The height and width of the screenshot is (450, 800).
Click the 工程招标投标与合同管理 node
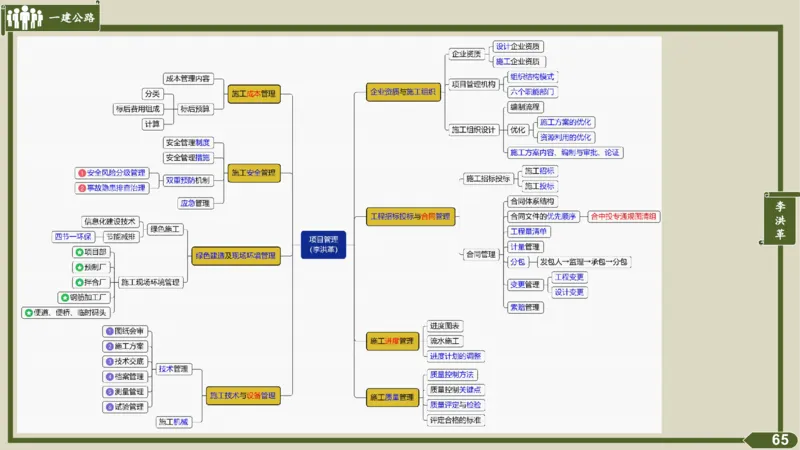pyautogui.click(x=409, y=215)
